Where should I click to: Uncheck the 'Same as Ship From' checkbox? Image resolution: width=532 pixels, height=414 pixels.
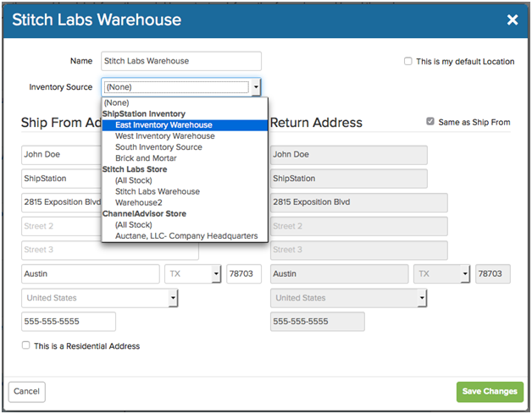(430, 122)
